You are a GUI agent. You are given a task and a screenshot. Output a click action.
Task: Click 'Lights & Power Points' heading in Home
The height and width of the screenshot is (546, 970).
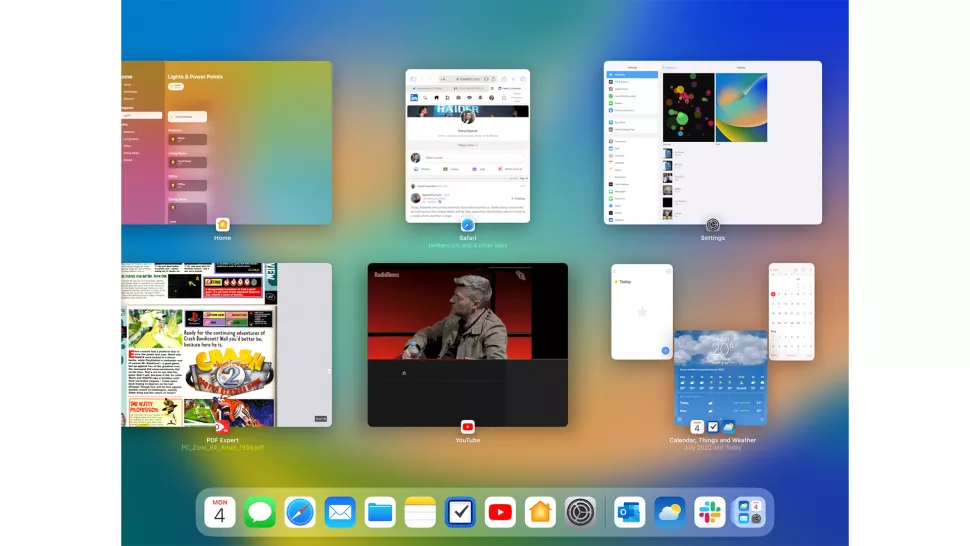[x=195, y=77]
